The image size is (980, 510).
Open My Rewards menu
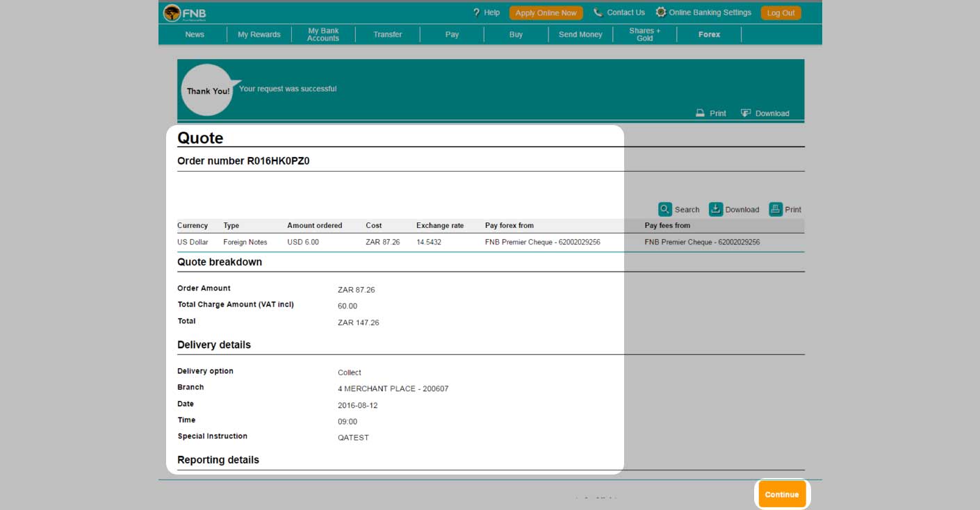(259, 35)
